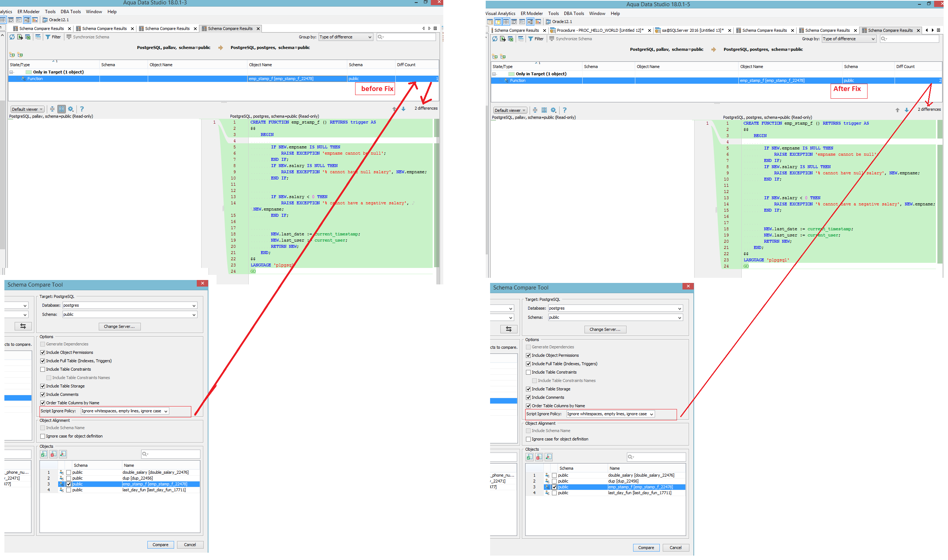
Task: Click Expand All tree icon in 18.0.1-3 window
Action: click(12, 55)
